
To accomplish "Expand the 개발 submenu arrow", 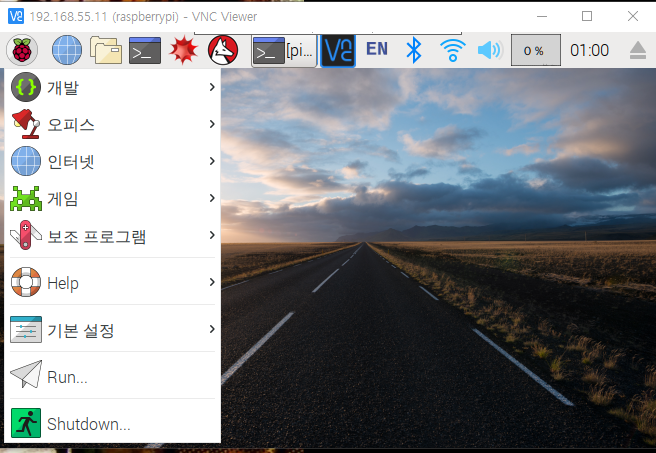I will coord(212,87).
